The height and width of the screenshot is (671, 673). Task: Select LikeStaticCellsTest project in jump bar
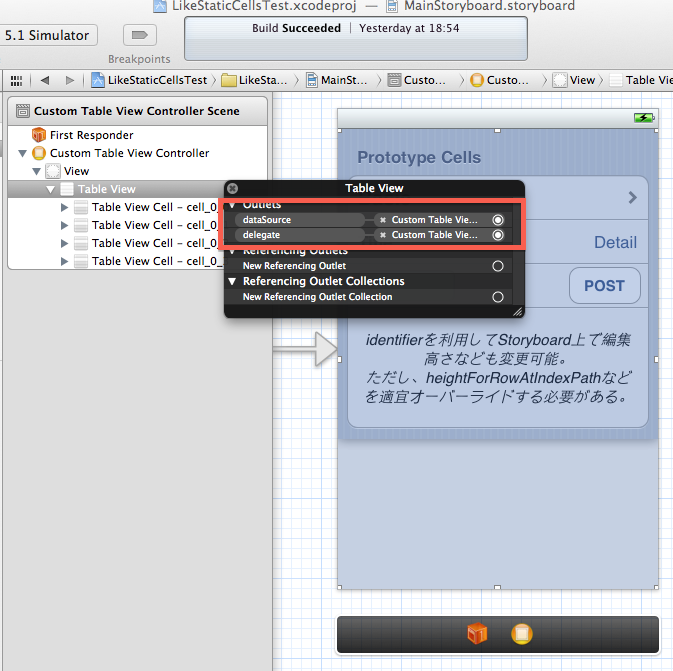[x=149, y=80]
